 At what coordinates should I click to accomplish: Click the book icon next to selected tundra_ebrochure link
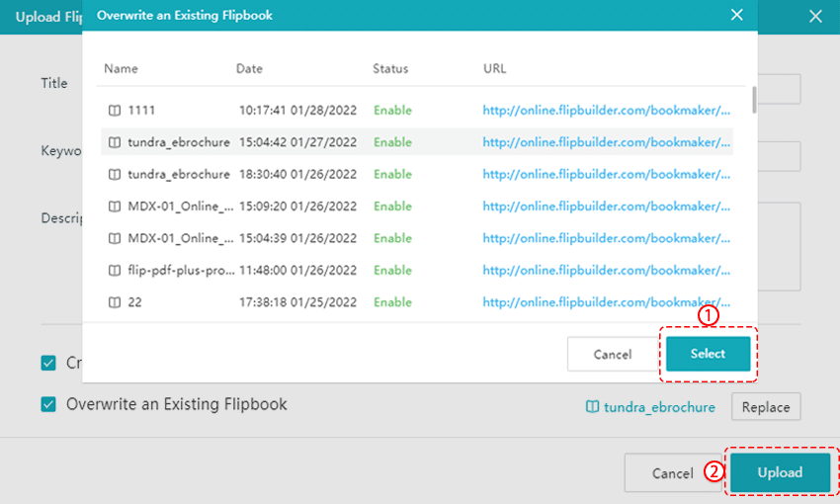[592, 407]
